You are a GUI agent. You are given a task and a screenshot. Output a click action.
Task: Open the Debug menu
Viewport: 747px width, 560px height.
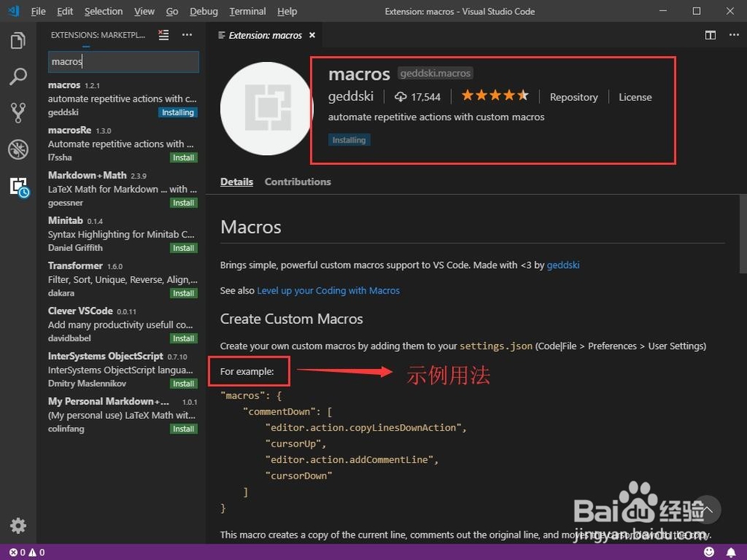[204, 11]
